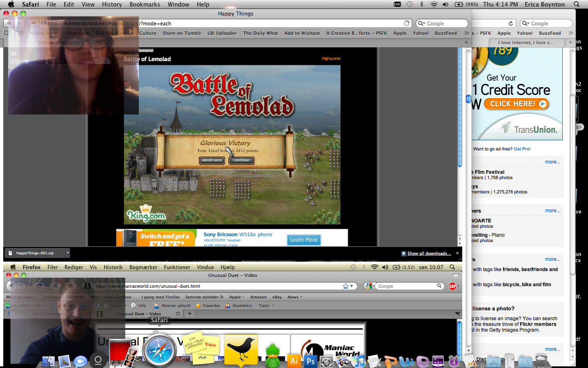Open the Firefox search engine selector
This screenshot has width=588, height=368.
pos(370,286)
